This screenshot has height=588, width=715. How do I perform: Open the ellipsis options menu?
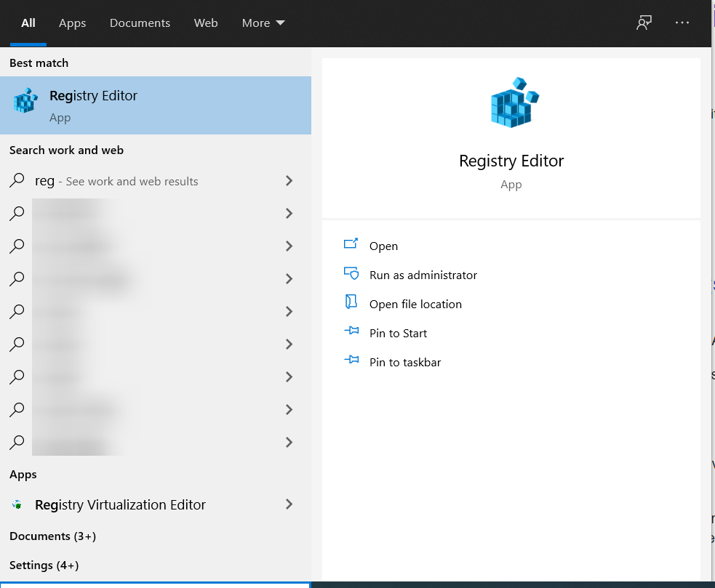pos(682,23)
